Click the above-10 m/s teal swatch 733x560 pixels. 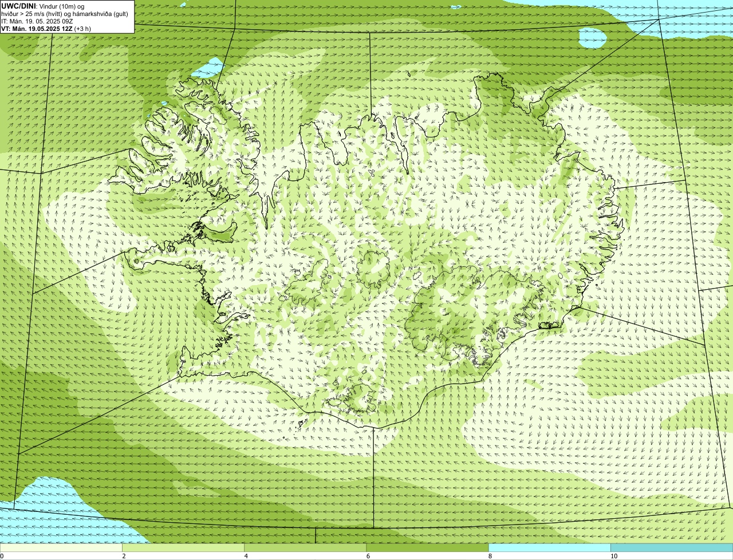672,548
